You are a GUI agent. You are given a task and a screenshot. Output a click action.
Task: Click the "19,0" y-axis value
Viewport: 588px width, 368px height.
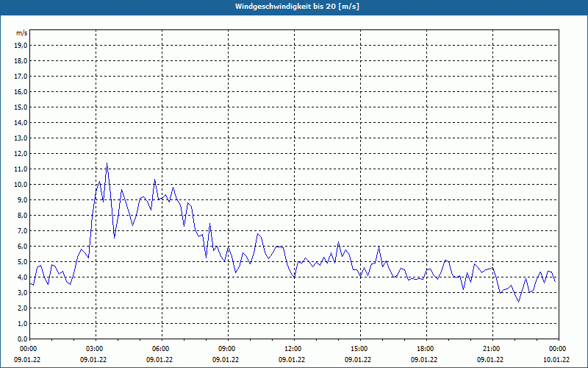(21, 46)
